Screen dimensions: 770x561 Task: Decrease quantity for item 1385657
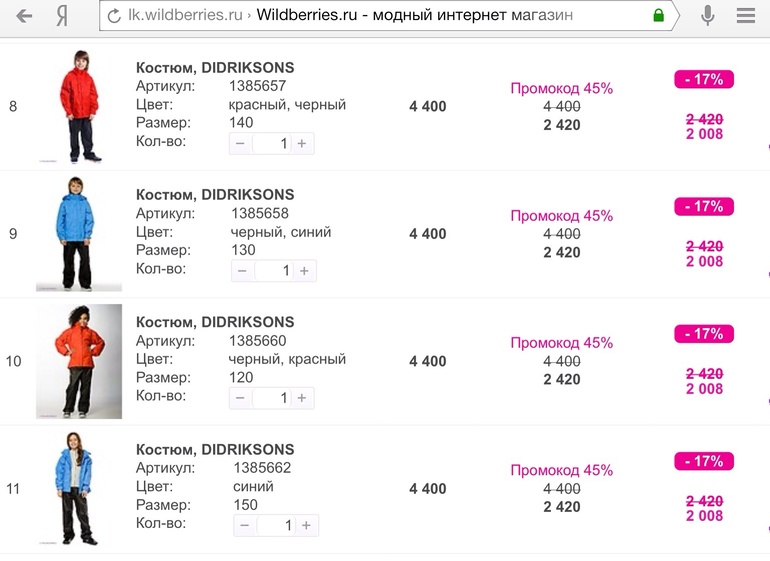pos(240,143)
